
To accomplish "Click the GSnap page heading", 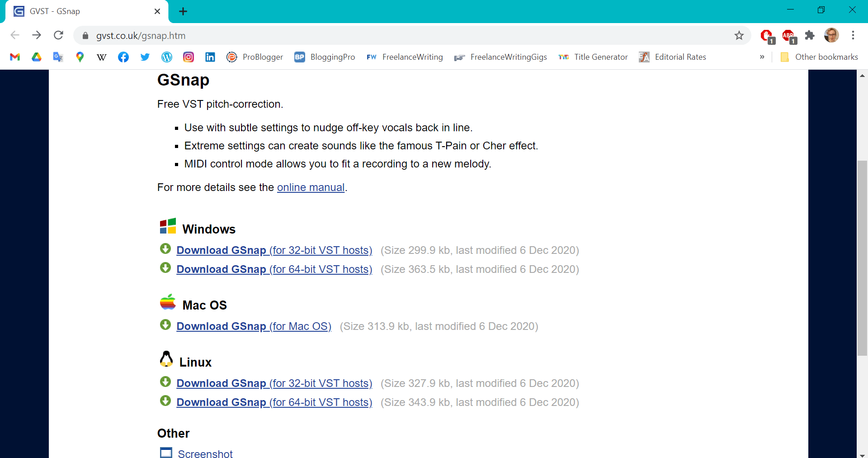I will pyautogui.click(x=183, y=80).
